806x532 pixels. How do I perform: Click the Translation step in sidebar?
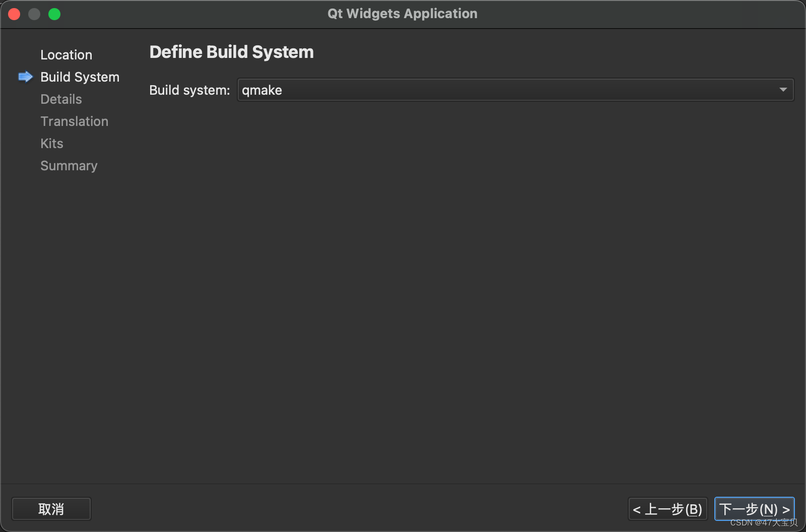[75, 121]
